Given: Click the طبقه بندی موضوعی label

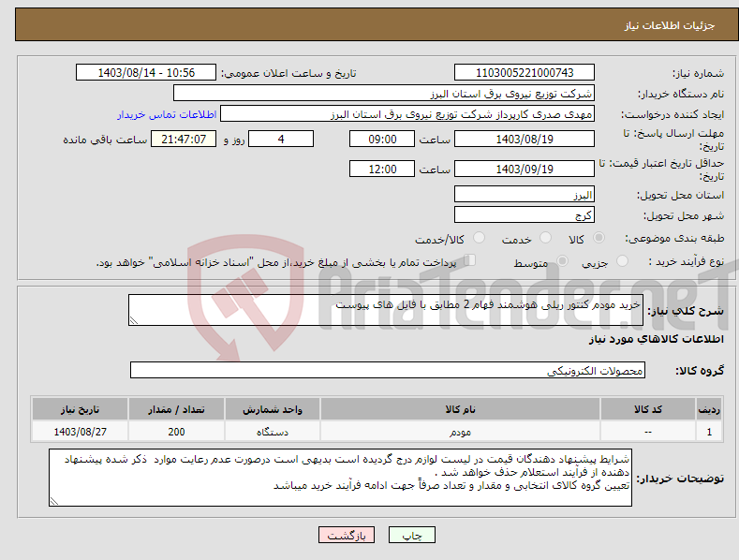Looking at the screenshot, I should click(674, 239).
